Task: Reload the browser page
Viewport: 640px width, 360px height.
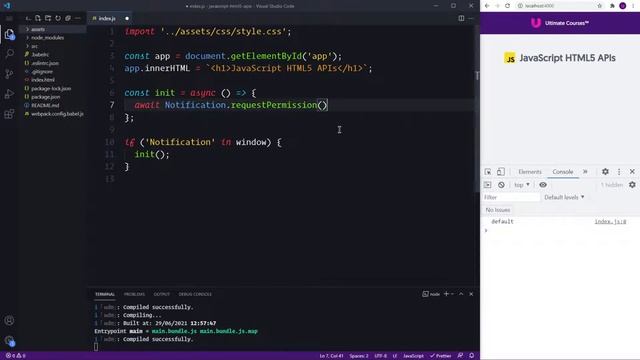Action: pos(507,6)
